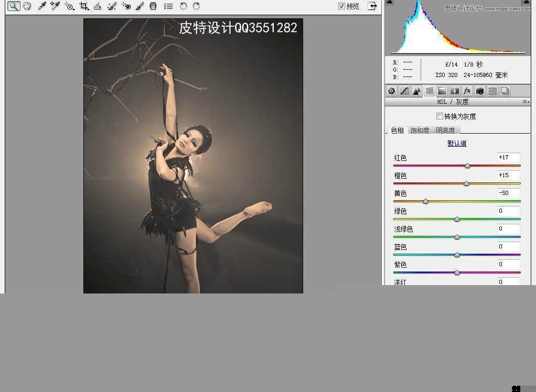This screenshot has height=392, width=536.
Task: Switch to the 饱和度 tab
Action: click(x=420, y=130)
